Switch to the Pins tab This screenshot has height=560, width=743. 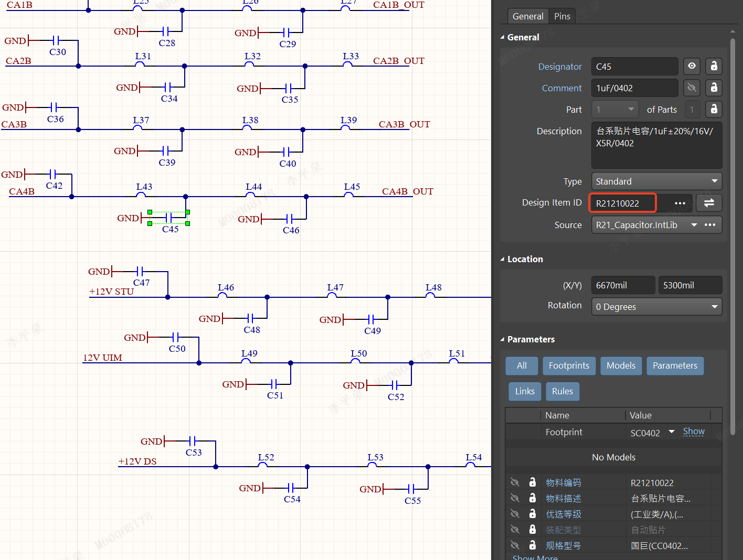click(562, 16)
